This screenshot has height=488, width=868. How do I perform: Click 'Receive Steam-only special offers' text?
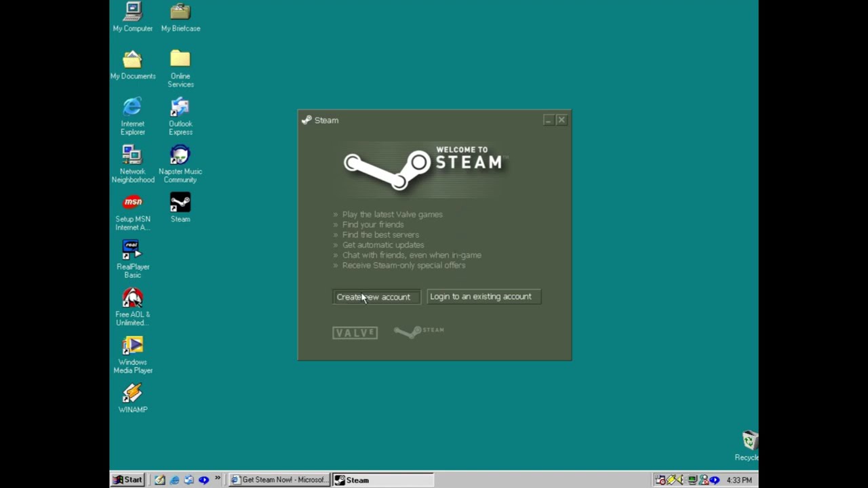(403, 265)
